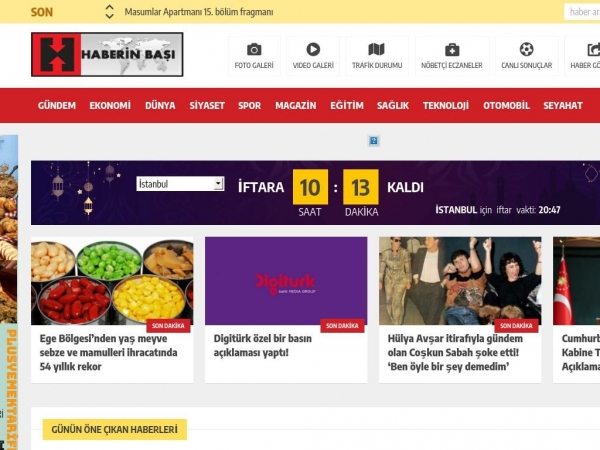Screen dimensions: 600x450
Task: Read the Digitürk basın açıklaması article
Action: point(262,346)
